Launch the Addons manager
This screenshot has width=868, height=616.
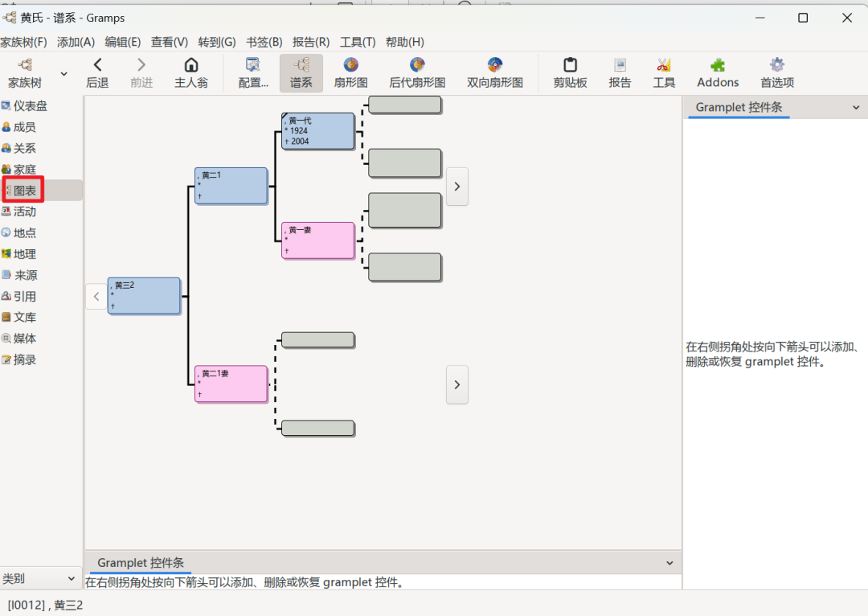pyautogui.click(x=717, y=72)
